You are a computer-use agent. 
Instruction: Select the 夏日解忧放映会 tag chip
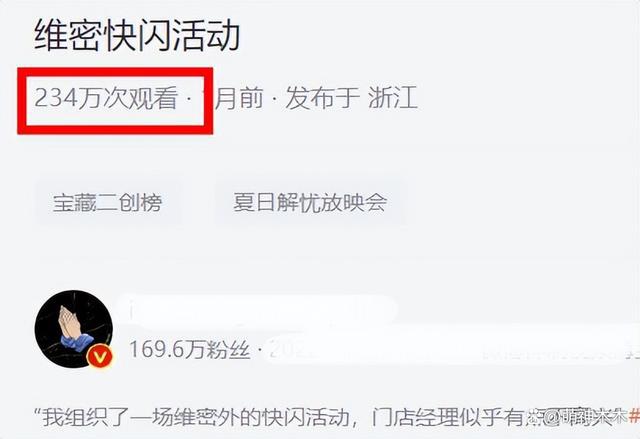pyautogui.click(x=310, y=202)
